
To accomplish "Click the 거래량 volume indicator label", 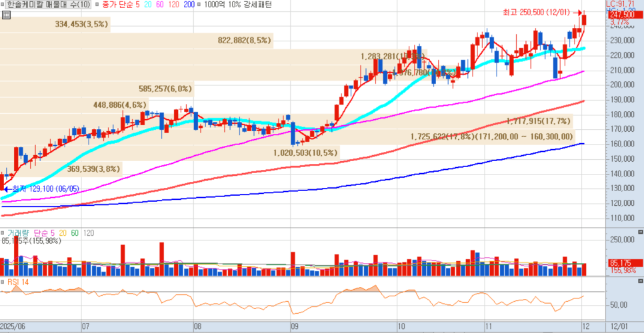I will [18, 233].
